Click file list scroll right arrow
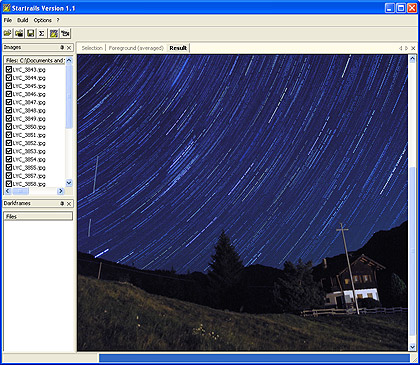420x365 pixels. 61,191
